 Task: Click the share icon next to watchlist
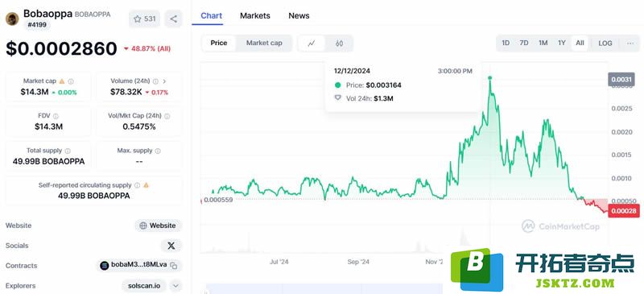pyautogui.click(x=173, y=19)
